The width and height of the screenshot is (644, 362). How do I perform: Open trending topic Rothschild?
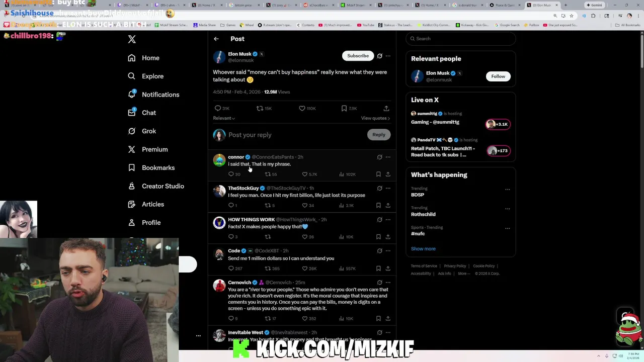click(x=423, y=214)
